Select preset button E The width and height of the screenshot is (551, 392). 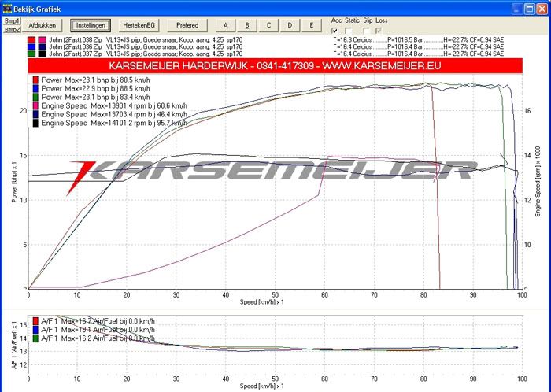[x=312, y=25]
